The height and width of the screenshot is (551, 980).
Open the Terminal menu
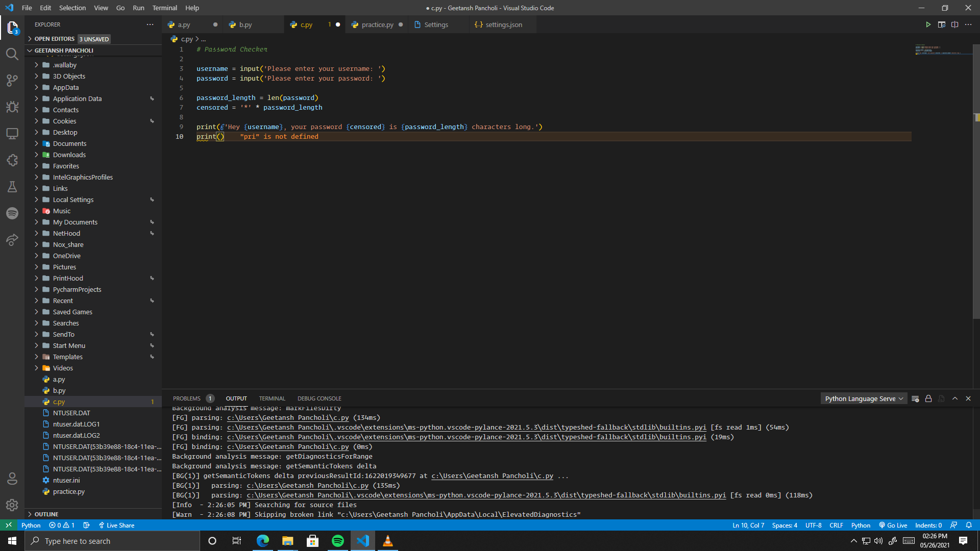164,8
